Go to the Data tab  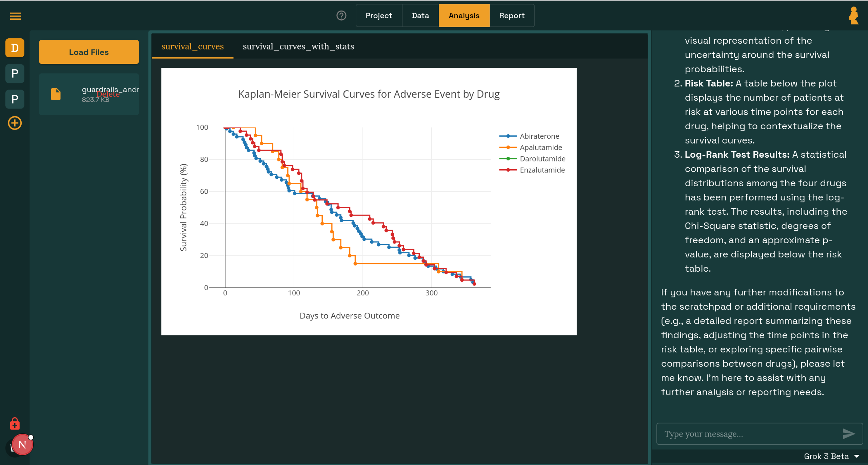pos(420,16)
